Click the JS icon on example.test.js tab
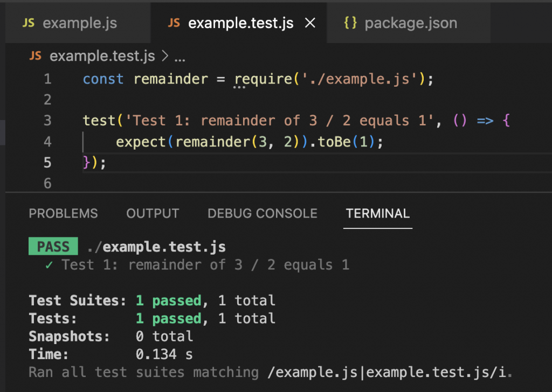 (174, 23)
